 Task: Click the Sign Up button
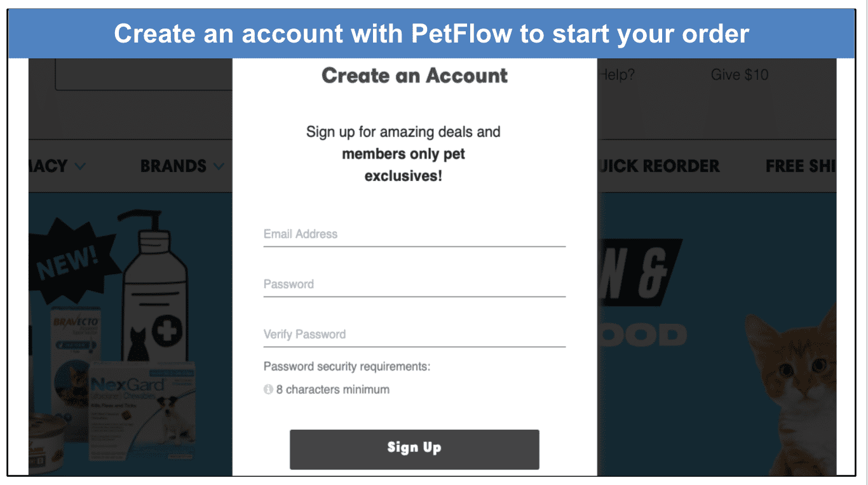tap(414, 449)
